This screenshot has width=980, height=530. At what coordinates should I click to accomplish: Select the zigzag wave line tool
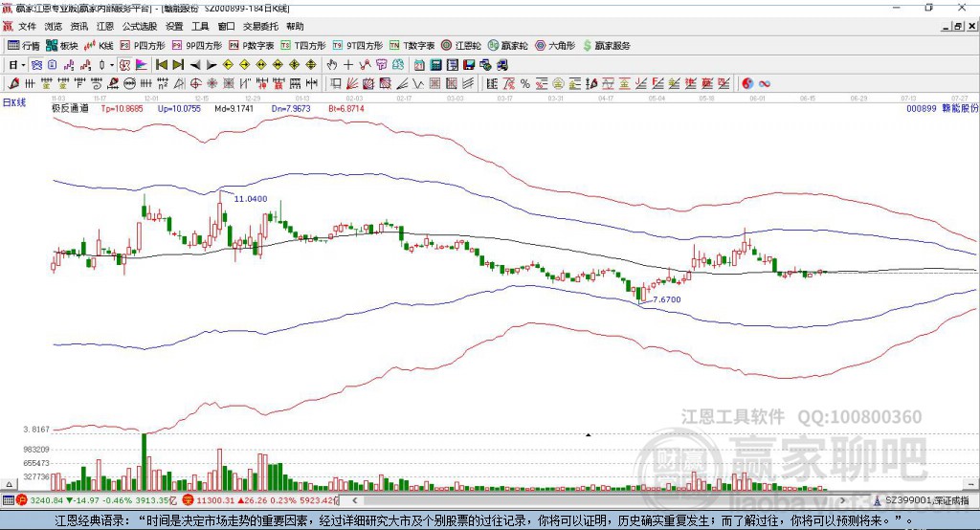(418, 84)
